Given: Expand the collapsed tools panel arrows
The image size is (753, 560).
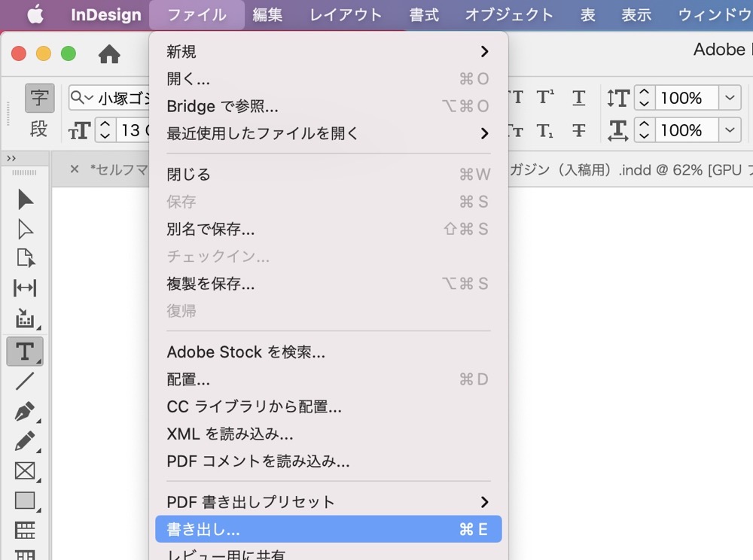Looking at the screenshot, I should 11,158.
